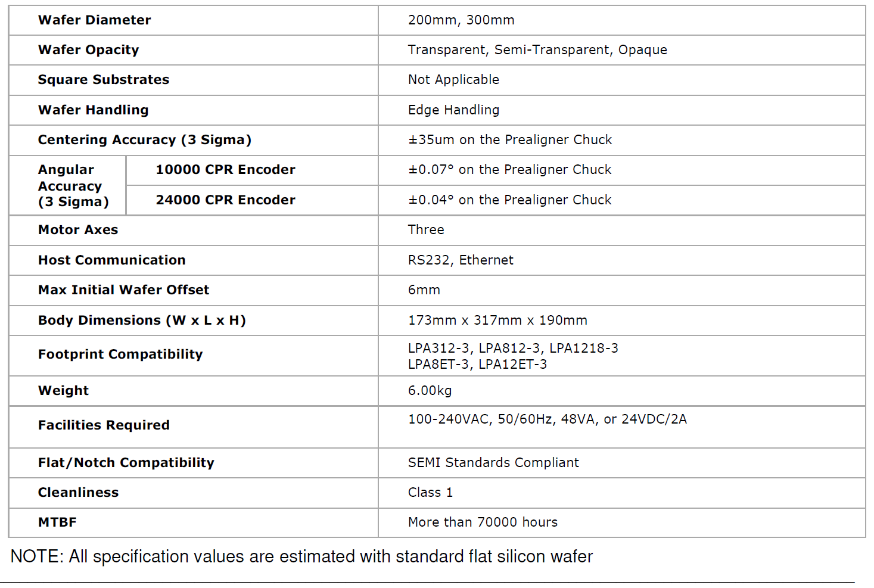Image resolution: width=874 pixels, height=588 pixels.
Task: Select the 200mm, 300mm value text
Action: coord(461,20)
